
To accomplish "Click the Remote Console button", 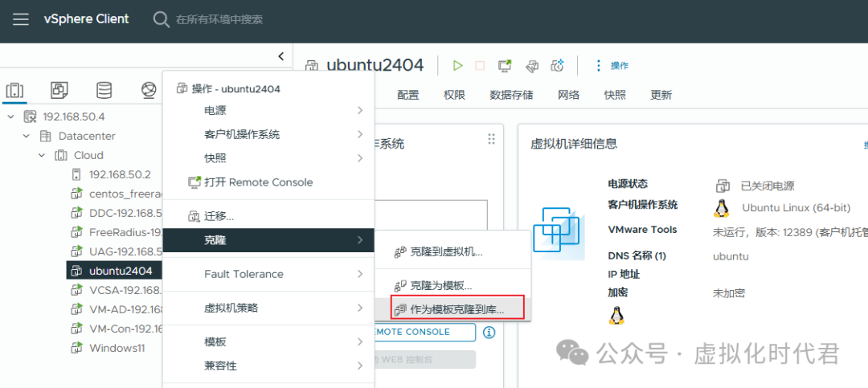I will (424, 332).
